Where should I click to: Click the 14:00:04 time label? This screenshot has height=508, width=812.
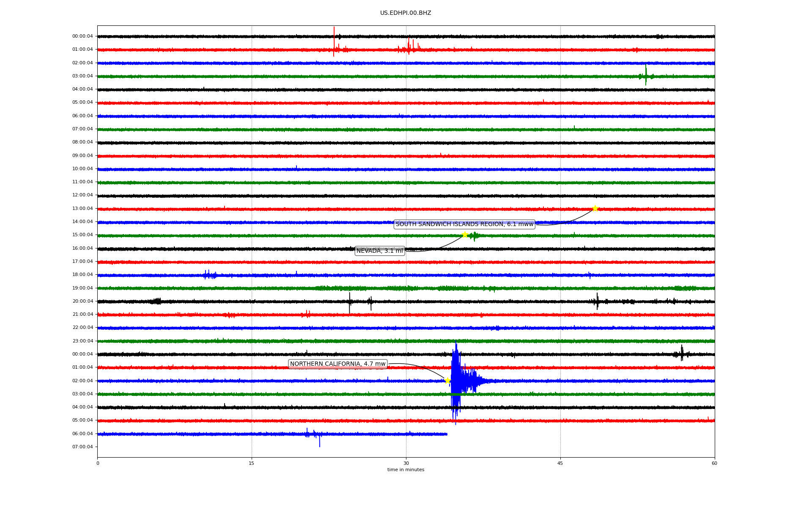(x=82, y=222)
